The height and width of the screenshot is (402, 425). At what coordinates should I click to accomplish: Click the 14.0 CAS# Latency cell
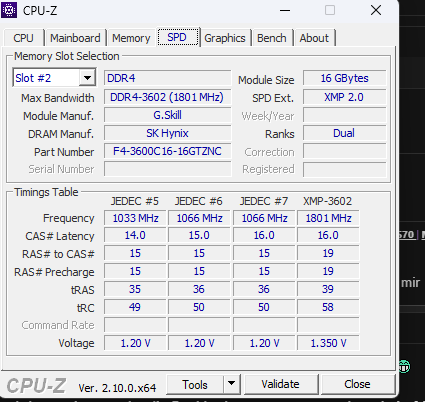[x=135, y=235]
